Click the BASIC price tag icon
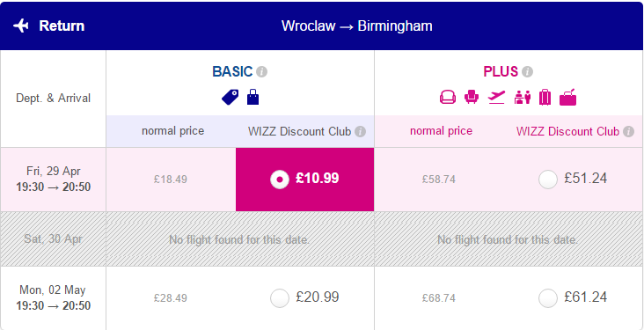The height and width of the screenshot is (330, 644). pos(230,98)
